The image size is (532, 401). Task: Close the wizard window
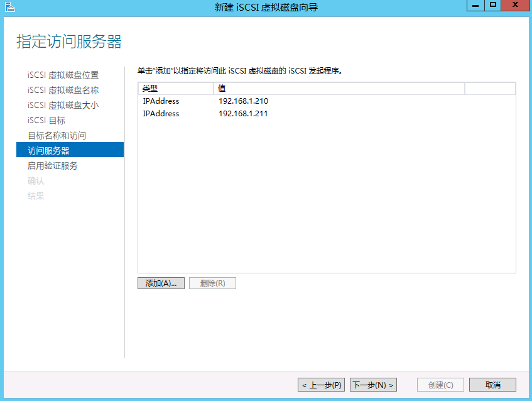coord(515,6)
